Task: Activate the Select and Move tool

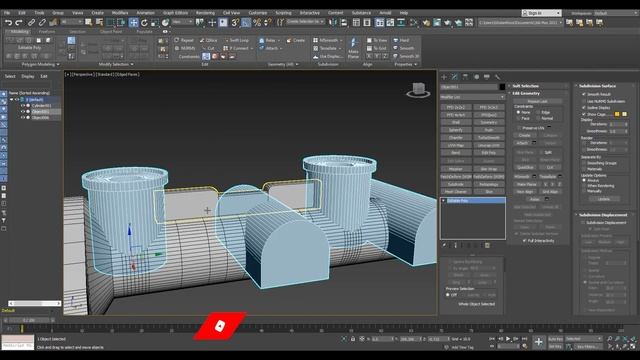Action: tap(133, 22)
